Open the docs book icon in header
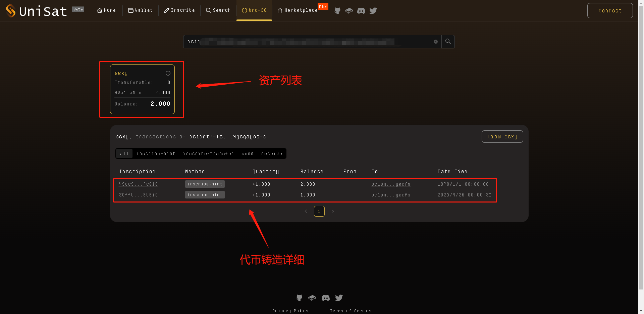Screen dimensions: 644x314 [349, 11]
